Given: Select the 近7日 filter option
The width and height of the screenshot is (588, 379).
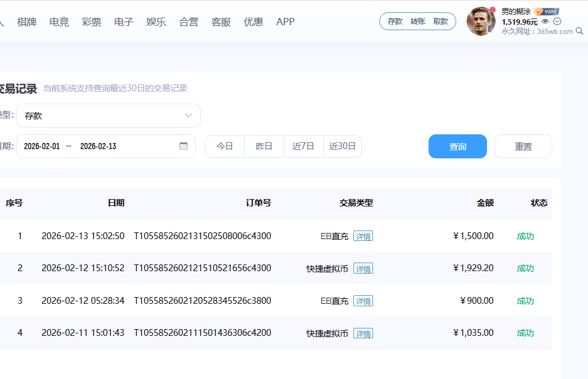Looking at the screenshot, I should coord(303,146).
